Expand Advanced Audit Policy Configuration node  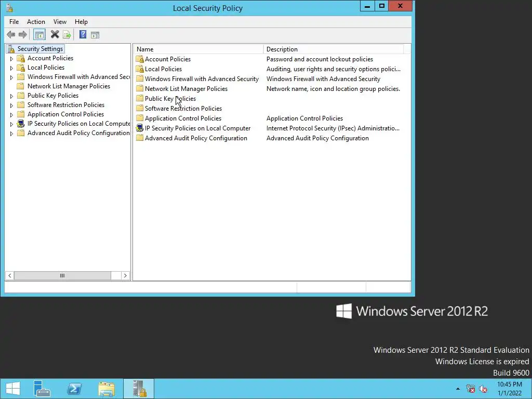pos(11,134)
